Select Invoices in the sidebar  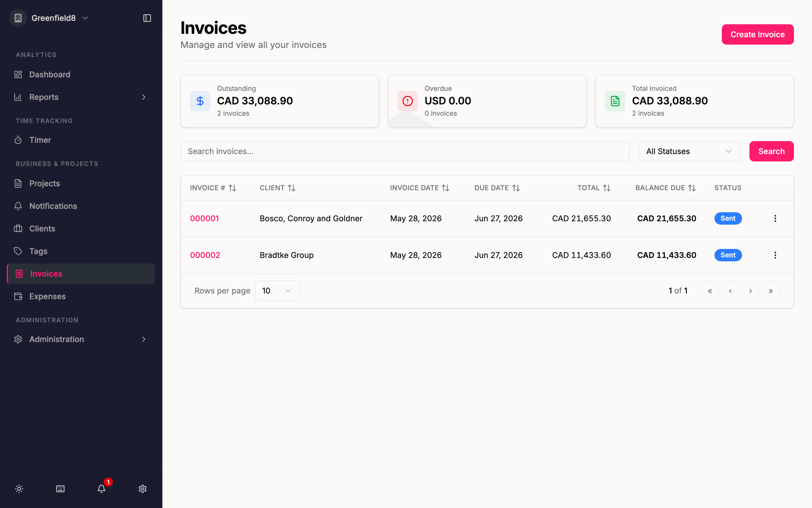(81, 274)
